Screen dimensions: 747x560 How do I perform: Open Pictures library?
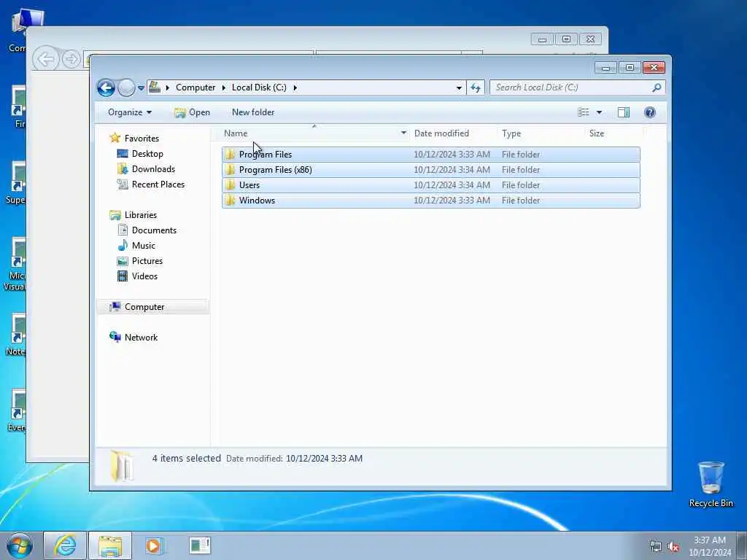pos(147,261)
